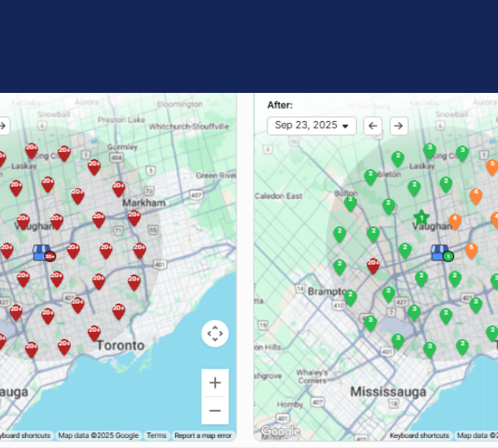This screenshot has height=448, width=498.
Task: Zoom out on the left map
Action: pyautogui.click(x=215, y=411)
